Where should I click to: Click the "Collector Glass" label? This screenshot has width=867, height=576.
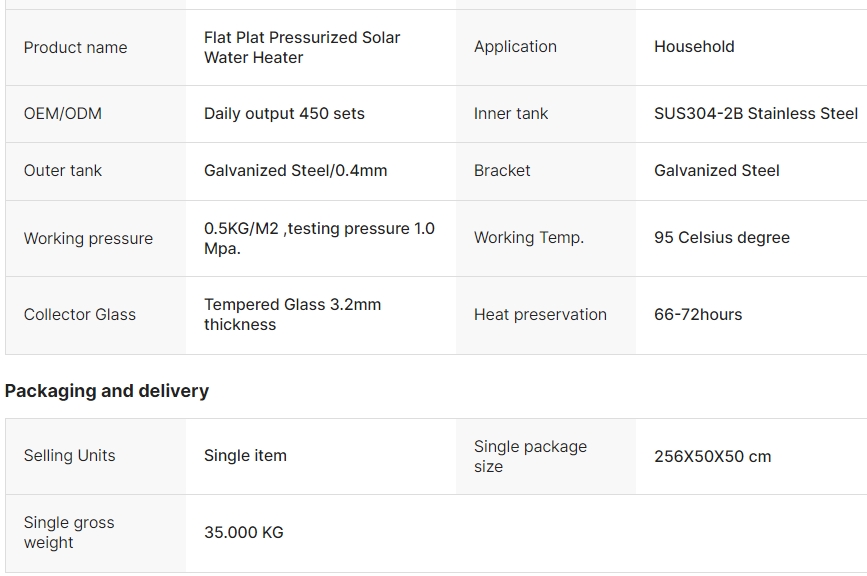80,315
